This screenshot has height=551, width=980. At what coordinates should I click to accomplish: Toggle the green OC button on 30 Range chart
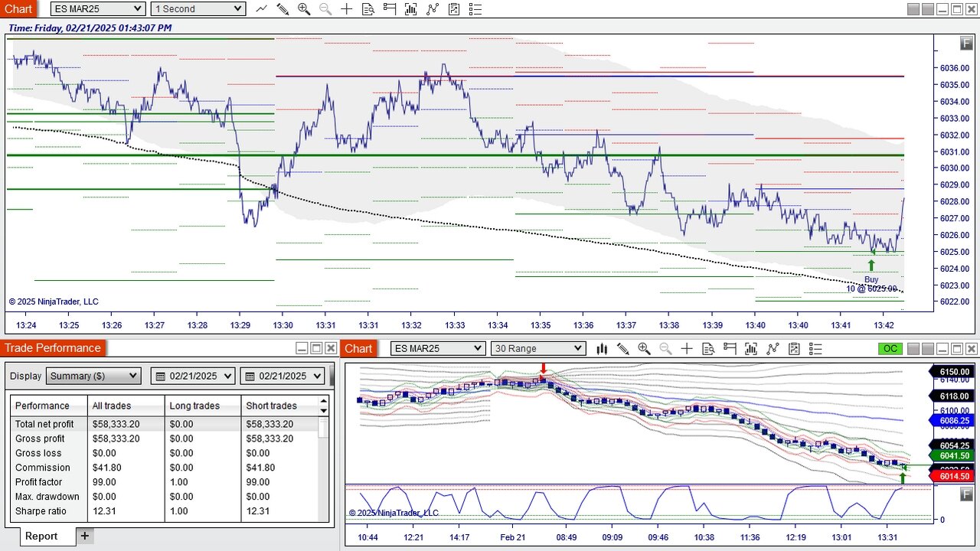pyautogui.click(x=890, y=349)
